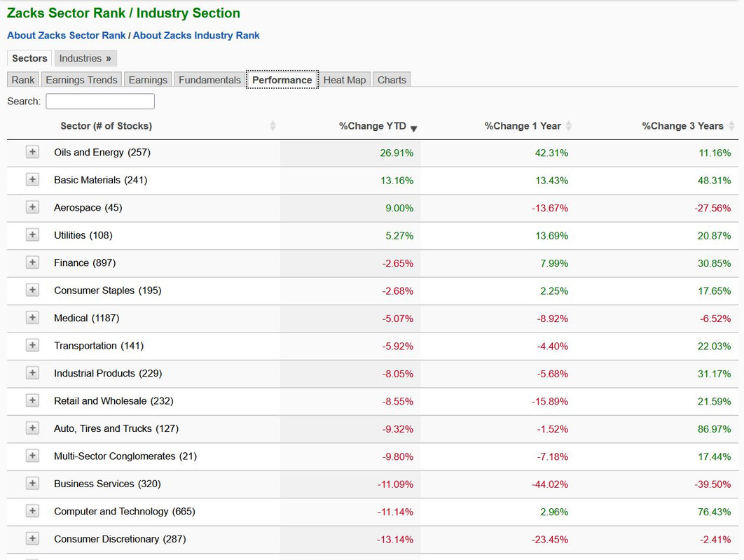Image resolution: width=744 pixels, height=560 pixels.
Task: Open the Earnings Trends tab
Action: 81,80
